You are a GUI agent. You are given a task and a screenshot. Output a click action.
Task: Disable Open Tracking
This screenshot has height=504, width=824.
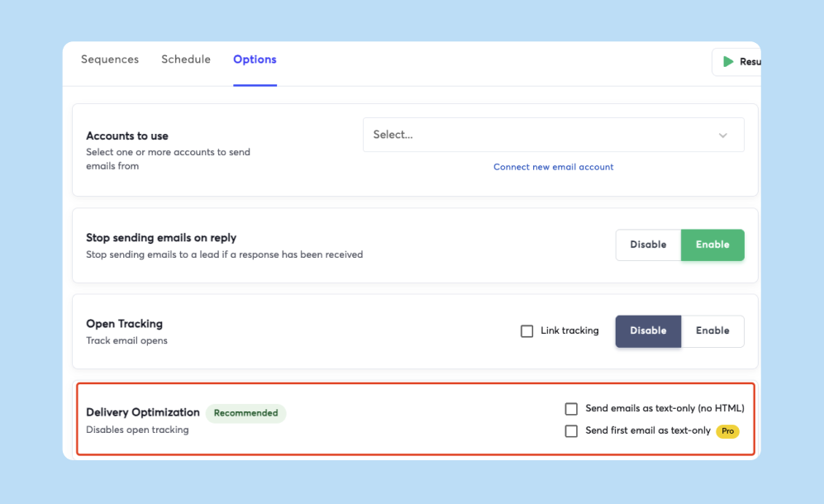pos(648,331)
